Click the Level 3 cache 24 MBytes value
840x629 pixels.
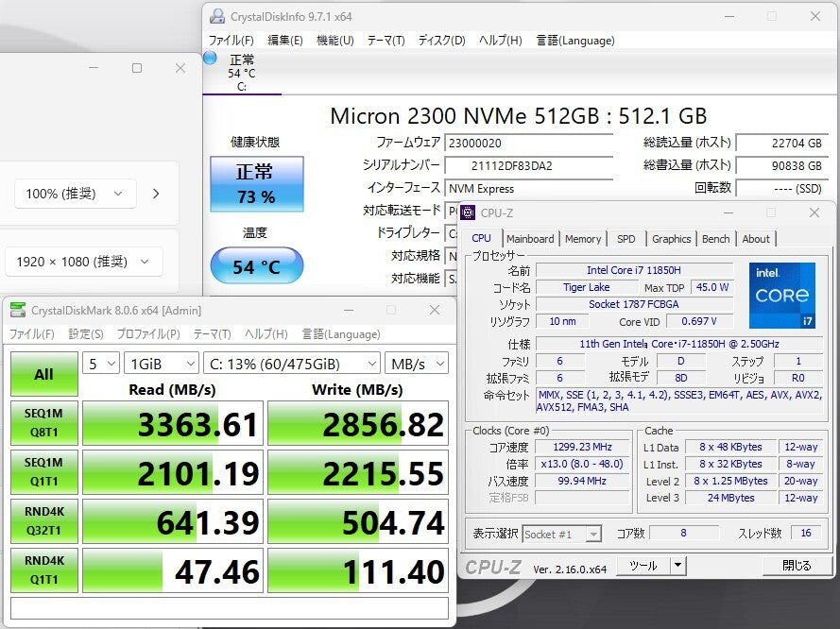[x=730, y=498]
